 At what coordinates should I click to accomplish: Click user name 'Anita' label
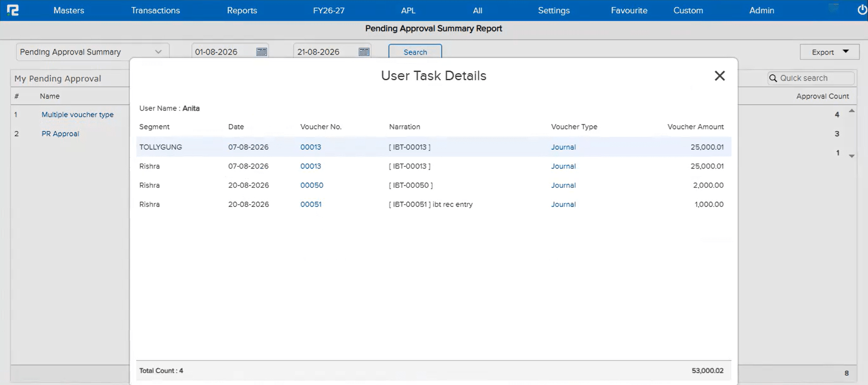coord(191,109)
